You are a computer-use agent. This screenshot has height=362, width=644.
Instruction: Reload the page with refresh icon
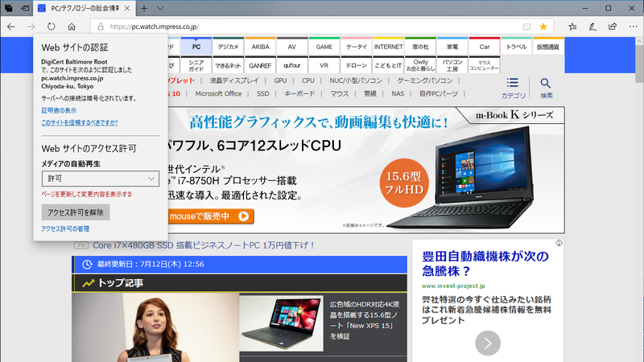click(51, 27)
